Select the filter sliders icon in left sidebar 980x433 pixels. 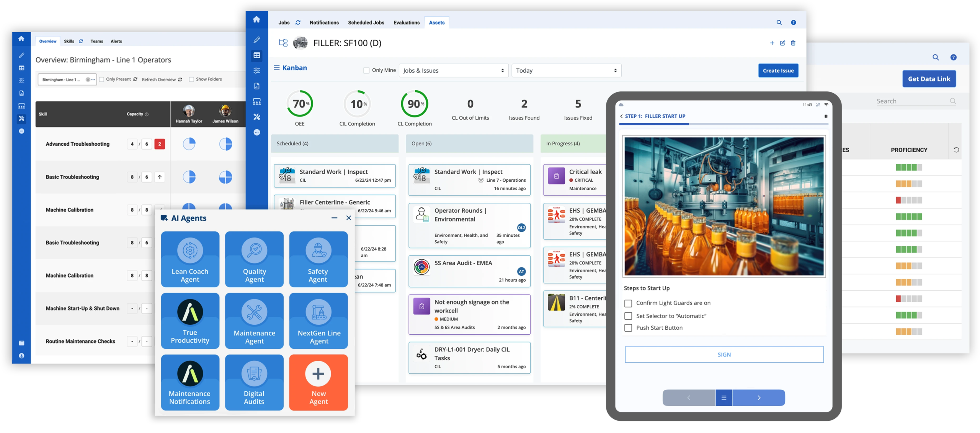[x=21, y=80]
